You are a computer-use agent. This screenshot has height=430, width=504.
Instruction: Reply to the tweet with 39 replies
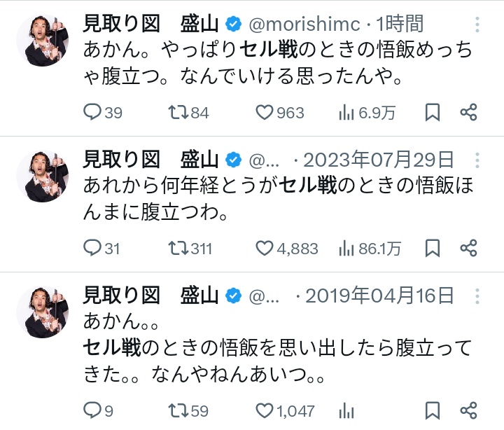(x=93, y=112)
